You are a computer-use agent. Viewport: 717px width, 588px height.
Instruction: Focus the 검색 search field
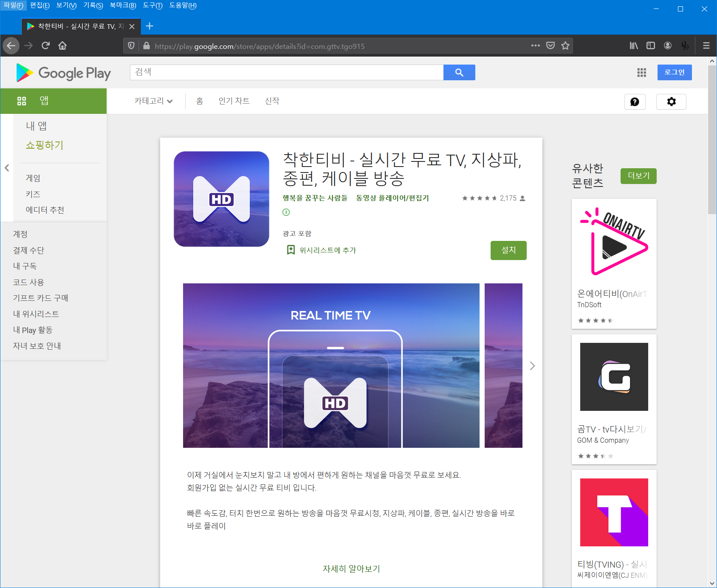click(287, 72)
